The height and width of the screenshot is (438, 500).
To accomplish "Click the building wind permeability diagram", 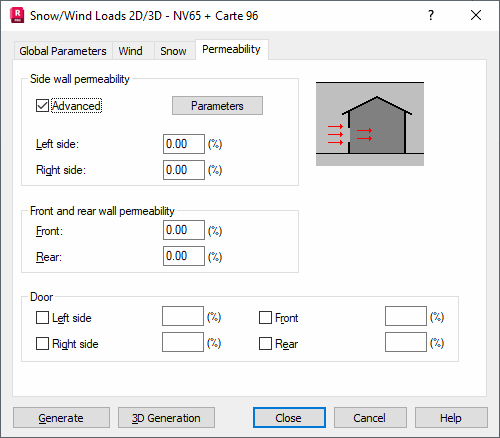I will point(370,124).
